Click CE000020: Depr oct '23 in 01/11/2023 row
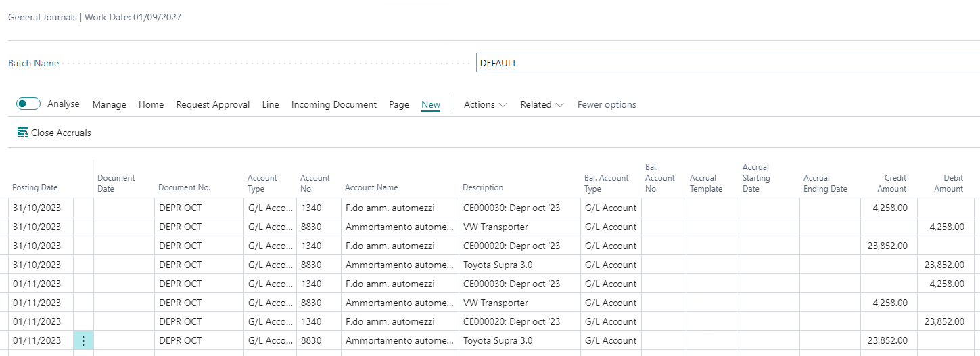Screen dimensions: 980x356 click(511, 321)
